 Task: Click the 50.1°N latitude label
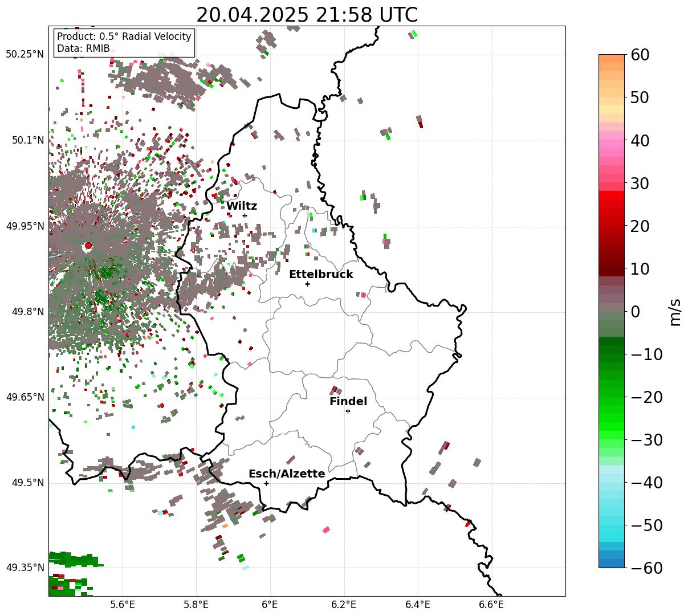click(28, 140)
